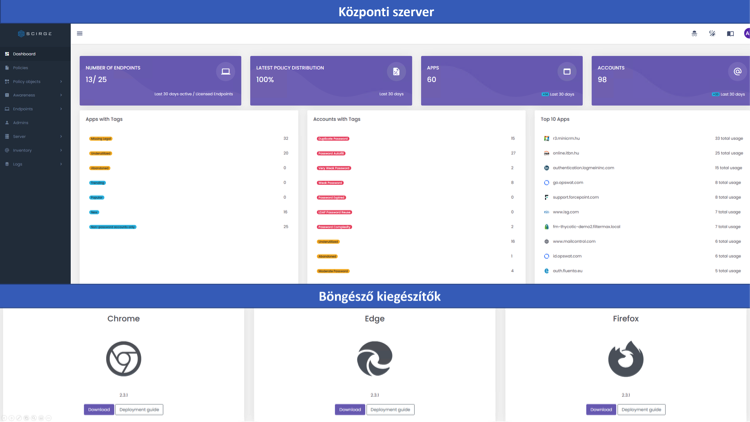Click the first header icon left of the wand
Viewport: 750px width, 422px height.
point(695,33)
